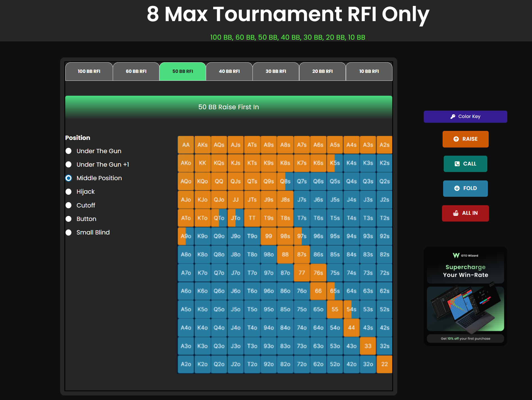Open the GTO Wizard laptop ad image
The image size is (532, 400).
point(465,309)
